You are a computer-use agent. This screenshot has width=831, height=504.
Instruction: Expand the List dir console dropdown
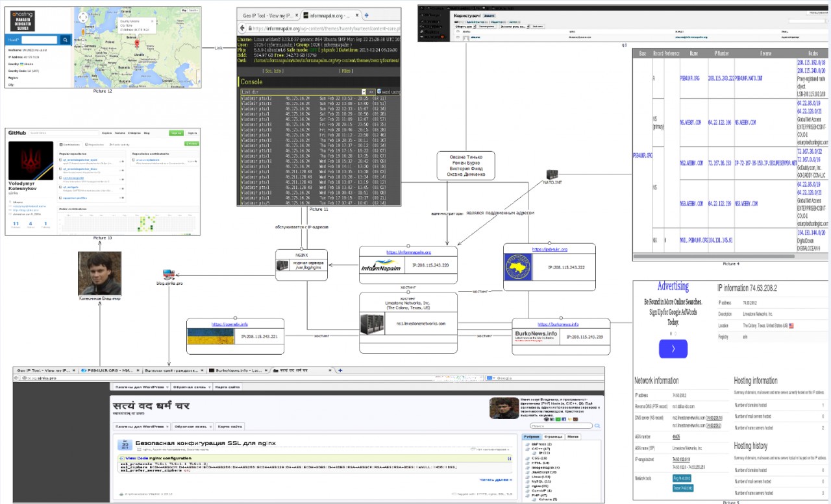click(364, 92)
